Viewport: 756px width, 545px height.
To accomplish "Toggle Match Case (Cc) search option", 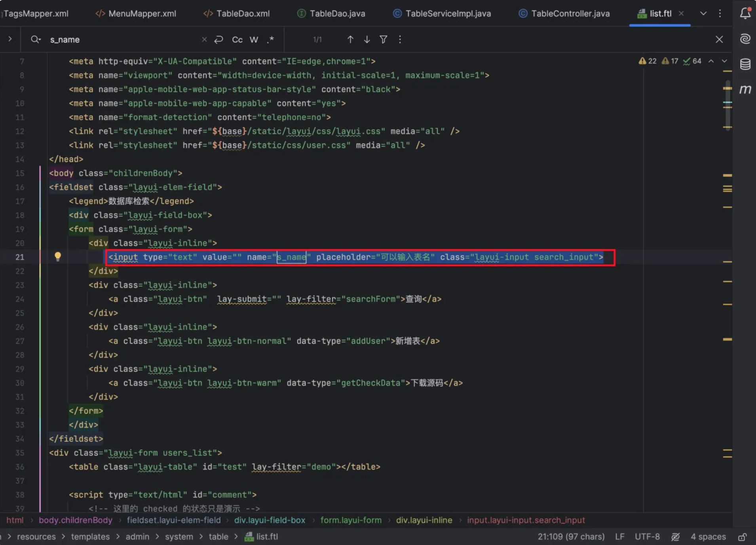I will 237,40.
